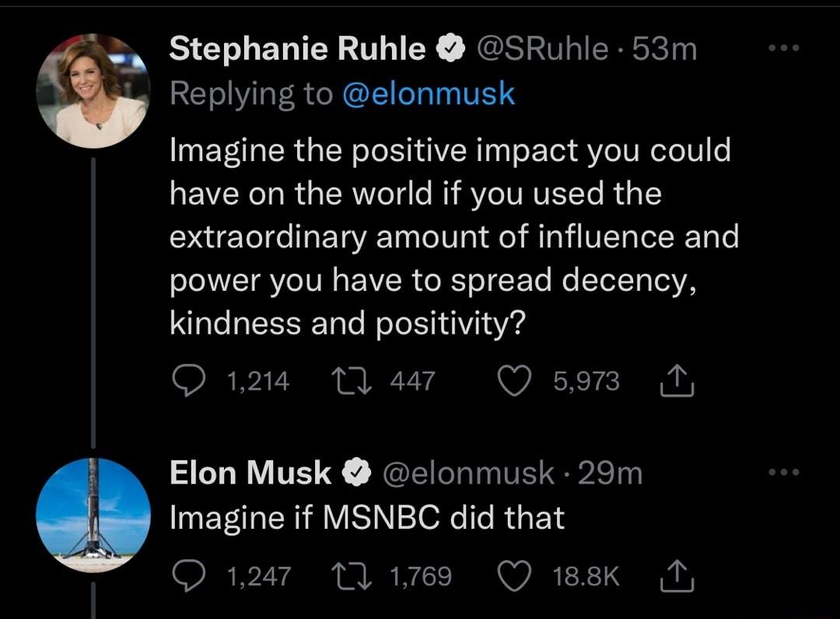Image resolution: width=840 pixels, height=619 pixels.
Task: Click the verified badge next to Stephanie Ruhle
Action: click(x=450, y=47)
